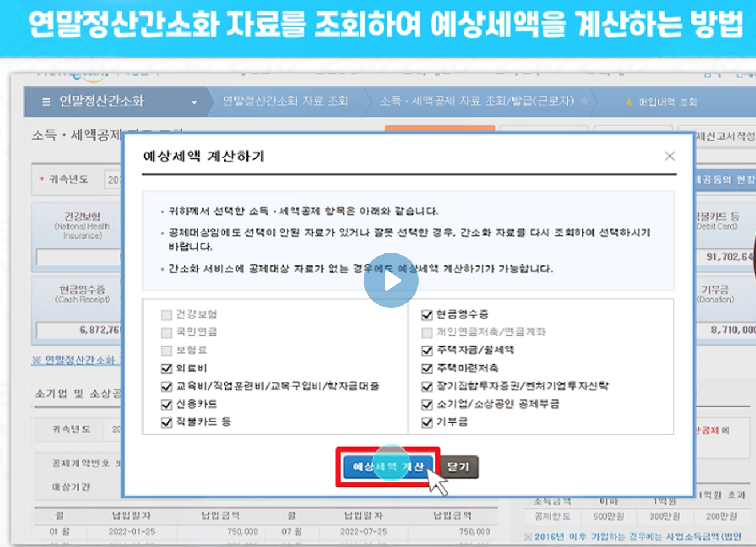
Task: Uncheck the 신용카드 checkbox
Action: point(166,405)
